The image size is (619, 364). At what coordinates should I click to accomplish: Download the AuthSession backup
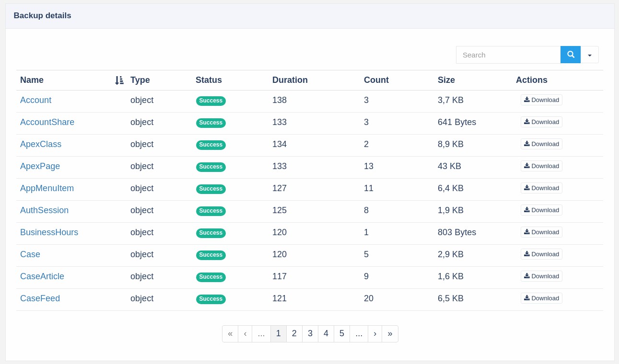[x=541, y=210]
